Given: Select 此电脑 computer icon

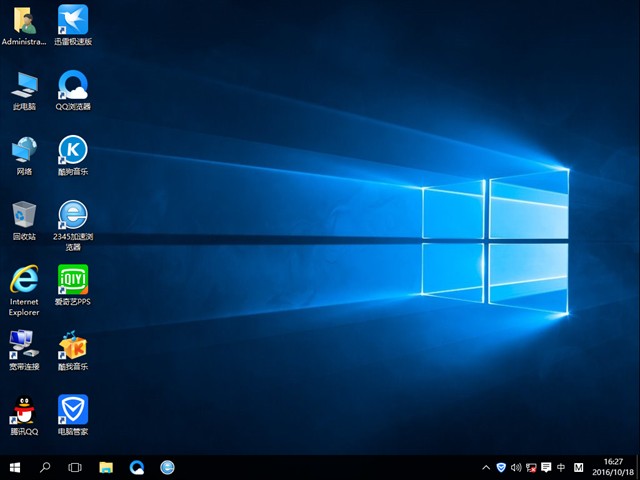Looking at the screenshot, I should (24, 85).
